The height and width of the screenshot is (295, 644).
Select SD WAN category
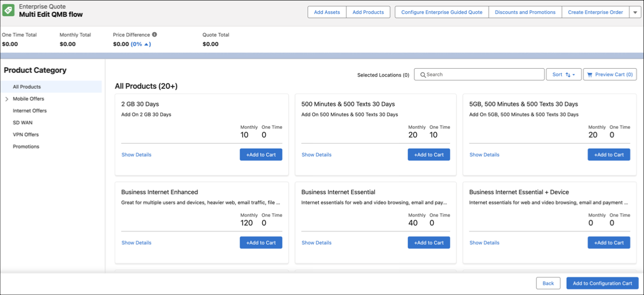click(22, 123)
